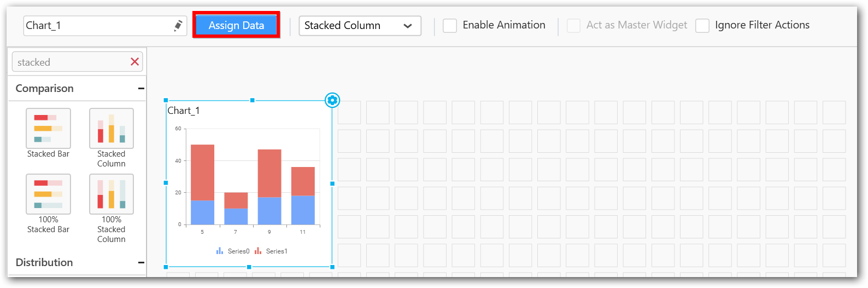Open the Stacked Column chart type dropdown
This screenshot has width=868, height=288.
pos(360,26)
